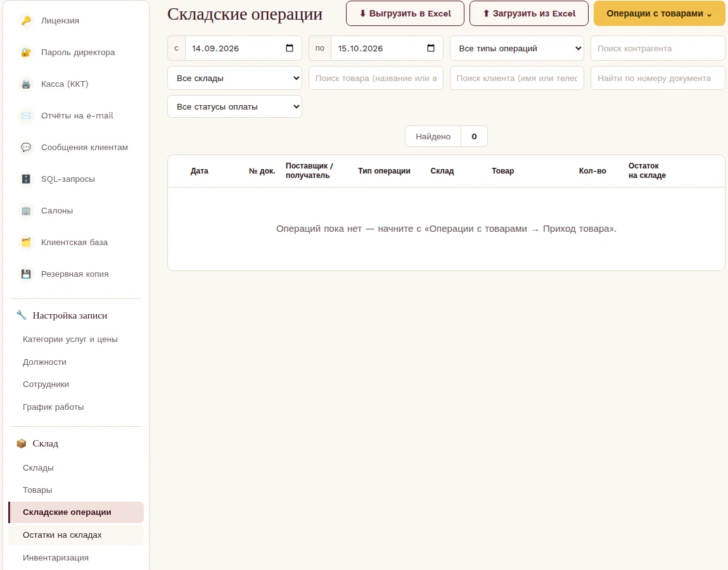Open Клиентская база menu item
This screenshot has height=570, width=728.
(x=75, y=243)
